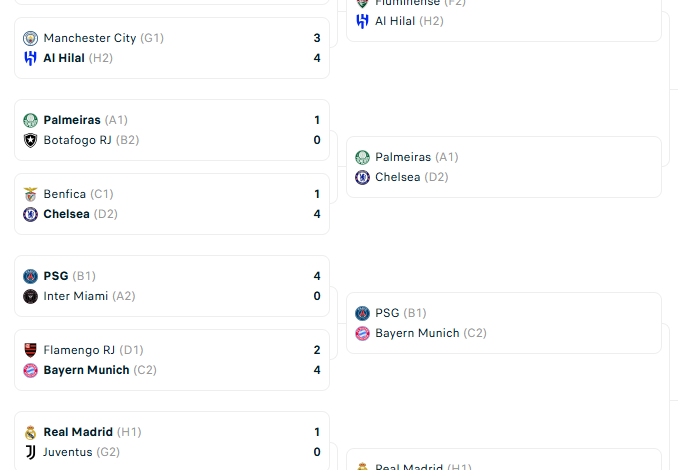Select the Botafogo RJ team name

coord(77,140)
